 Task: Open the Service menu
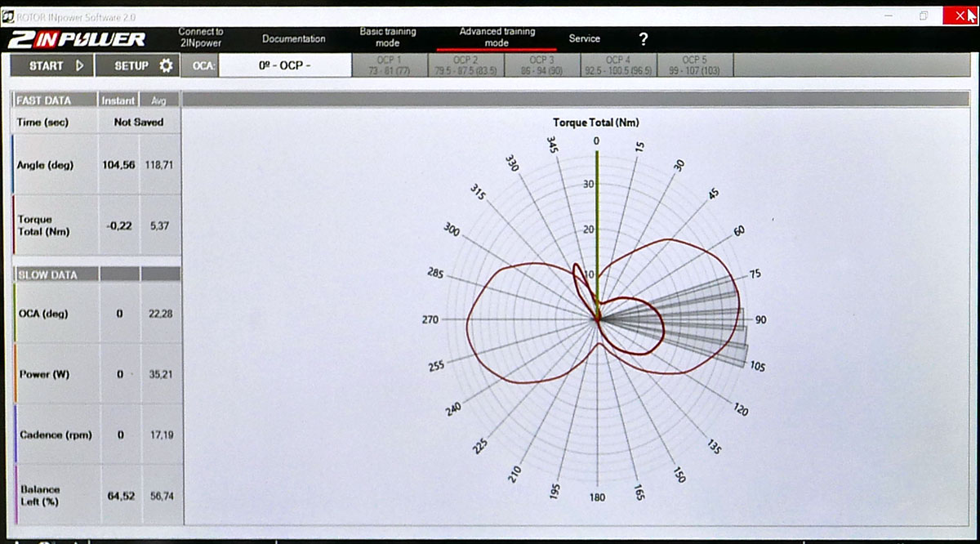pyautogui.click(x=584, y=38)
